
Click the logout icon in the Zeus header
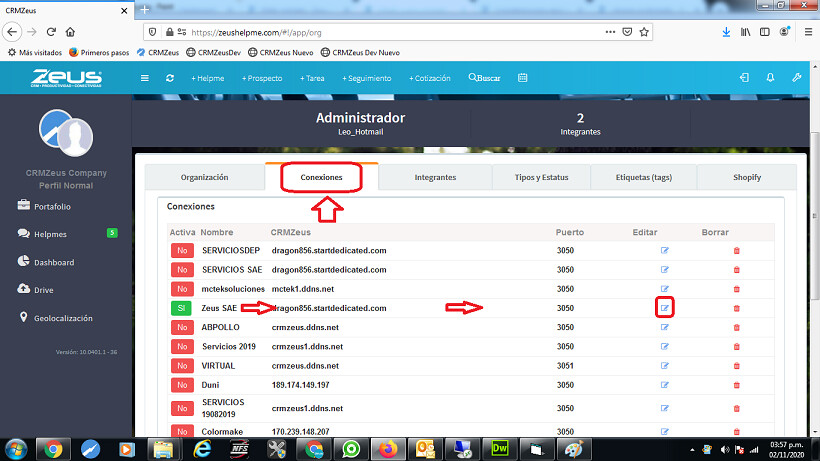[743, 77]
